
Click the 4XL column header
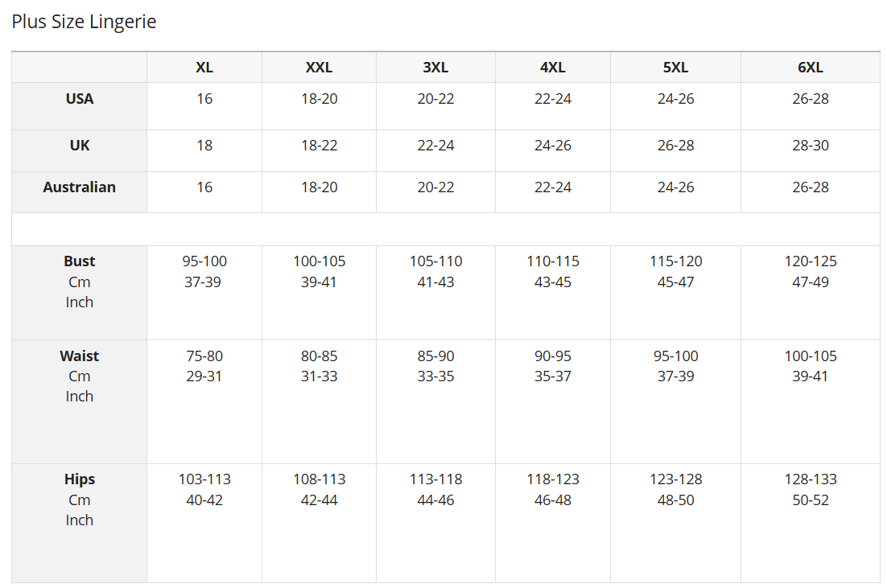coord(553,68)
